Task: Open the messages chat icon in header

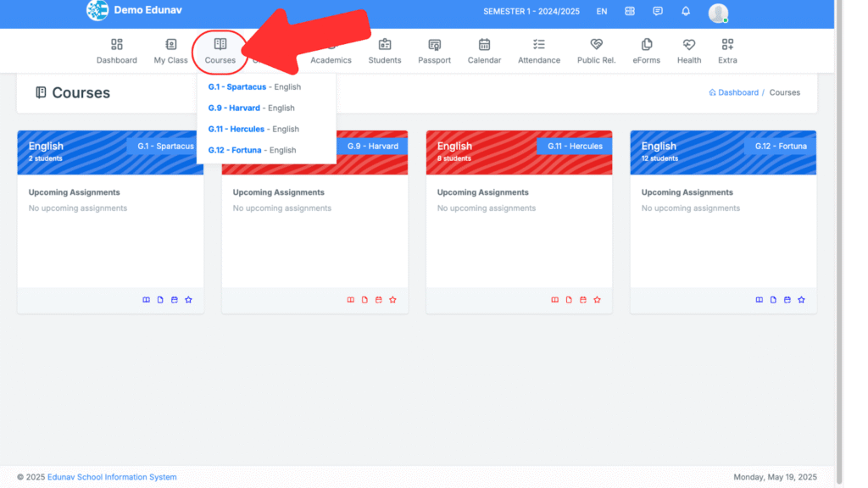Action: [658, 12]
